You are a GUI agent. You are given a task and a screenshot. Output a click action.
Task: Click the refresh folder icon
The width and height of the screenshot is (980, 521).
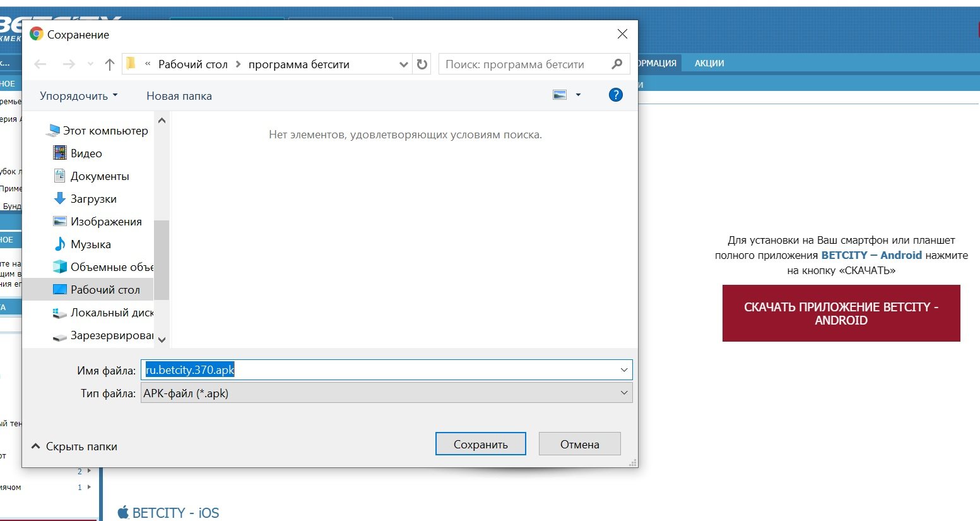pyautogui.click(x=422, y=64)
